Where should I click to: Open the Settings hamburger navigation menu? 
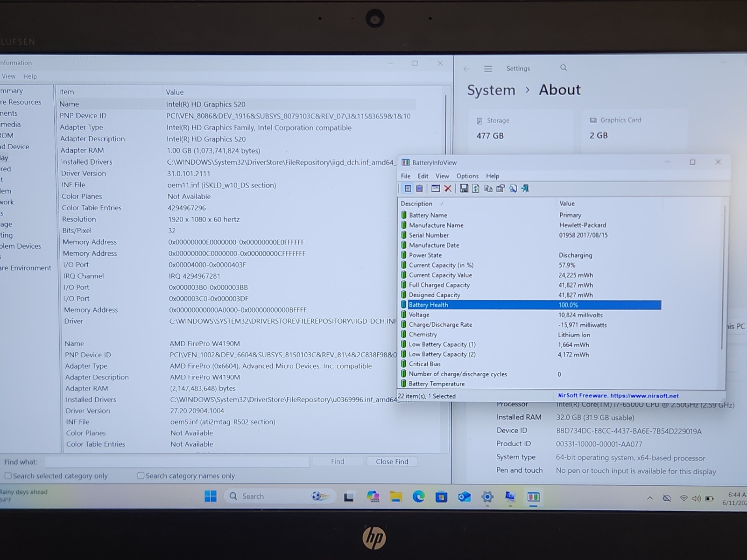[488, 69]
